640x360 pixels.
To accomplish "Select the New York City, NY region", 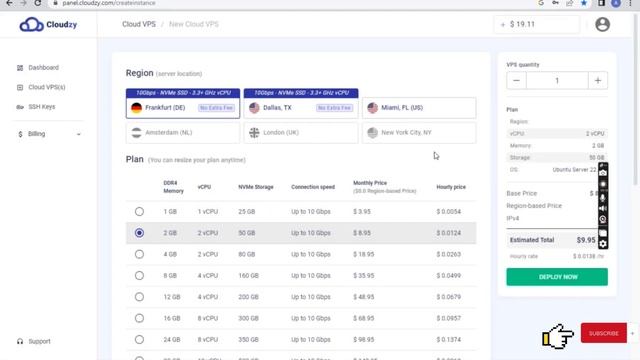I will pyautogui.click(x=419, y=133).
